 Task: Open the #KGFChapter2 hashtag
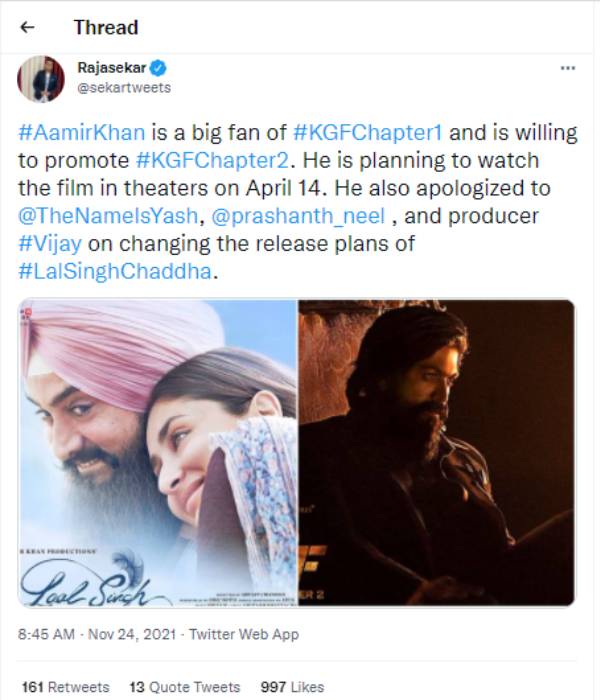[x=212, y=160]
